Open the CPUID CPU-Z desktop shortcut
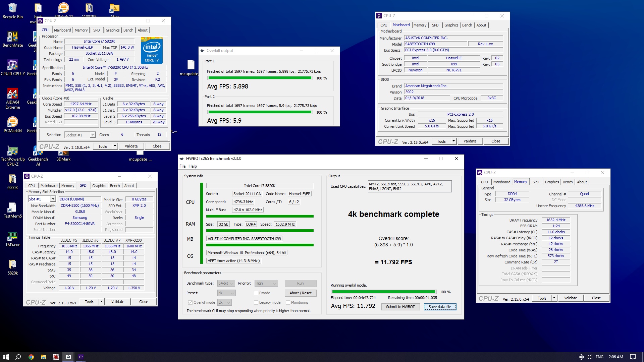The height and width of the screenshot is (362, 644). pyautogui.click(x=12, y=68)
